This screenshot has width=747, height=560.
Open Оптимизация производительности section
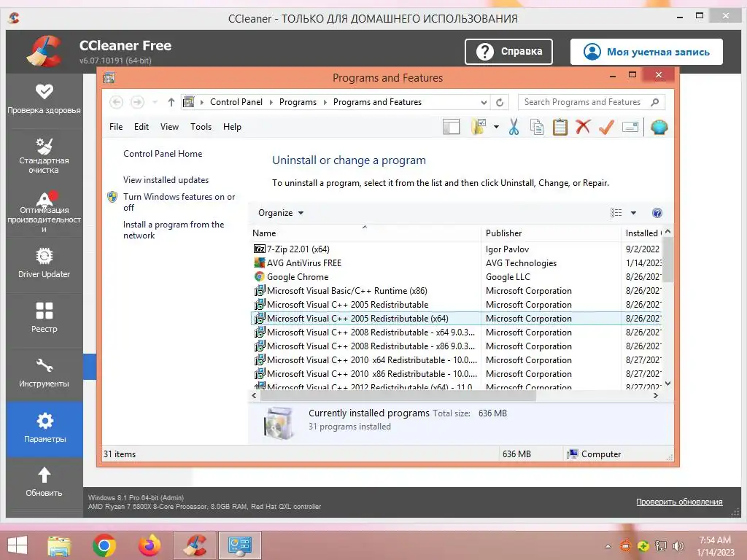pos(44,211)
